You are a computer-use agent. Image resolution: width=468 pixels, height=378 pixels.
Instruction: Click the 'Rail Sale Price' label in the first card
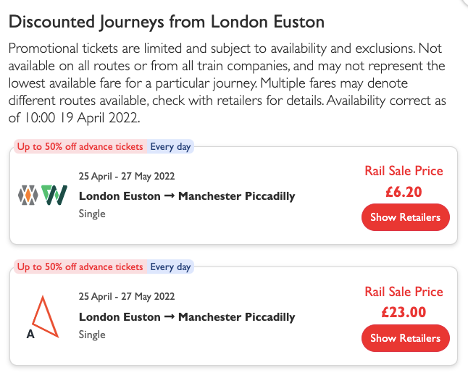click(x=404, y=171)
